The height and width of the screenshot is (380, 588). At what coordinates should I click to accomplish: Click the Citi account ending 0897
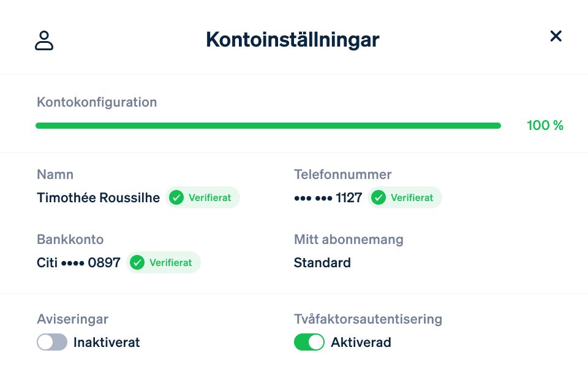[78, 262]
